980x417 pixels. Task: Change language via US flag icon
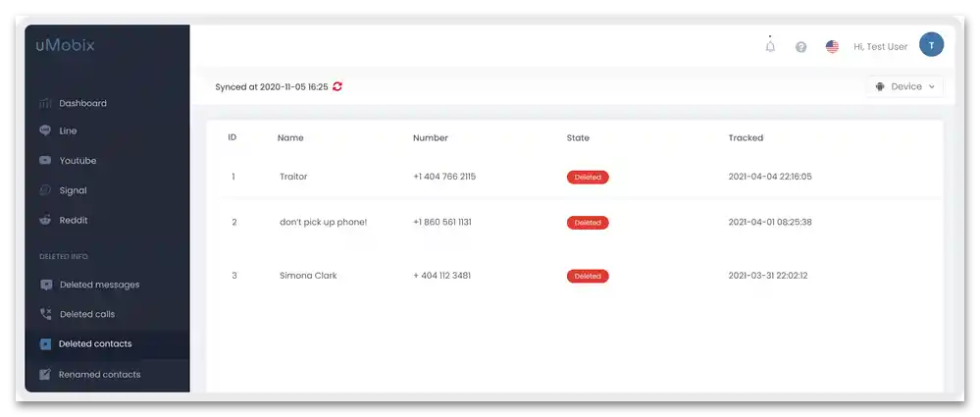[x=832, y=47]
